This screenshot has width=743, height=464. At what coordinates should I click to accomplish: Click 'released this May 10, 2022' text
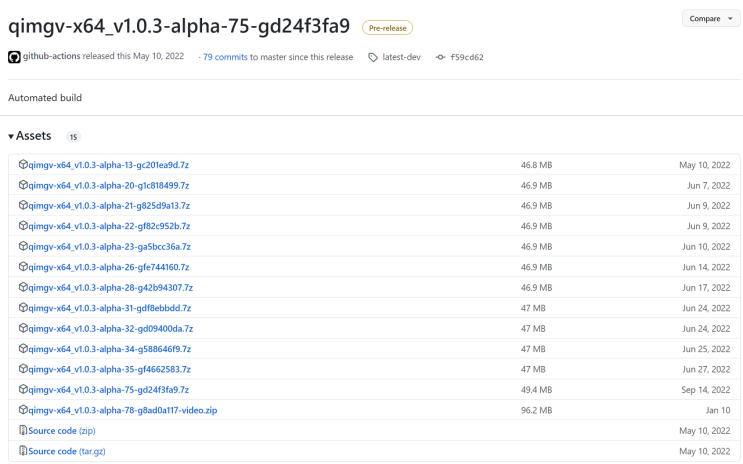click(133, 56)
